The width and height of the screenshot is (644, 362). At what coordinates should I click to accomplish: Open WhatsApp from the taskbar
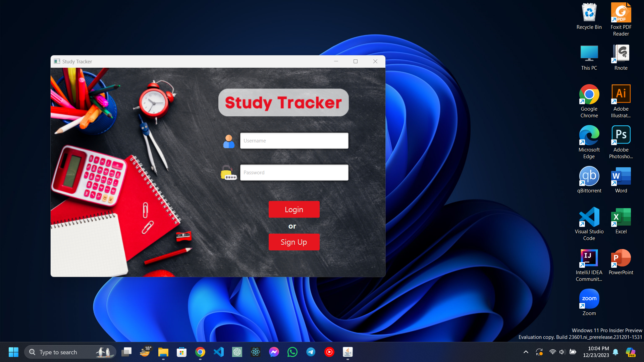tap(292, 352)
